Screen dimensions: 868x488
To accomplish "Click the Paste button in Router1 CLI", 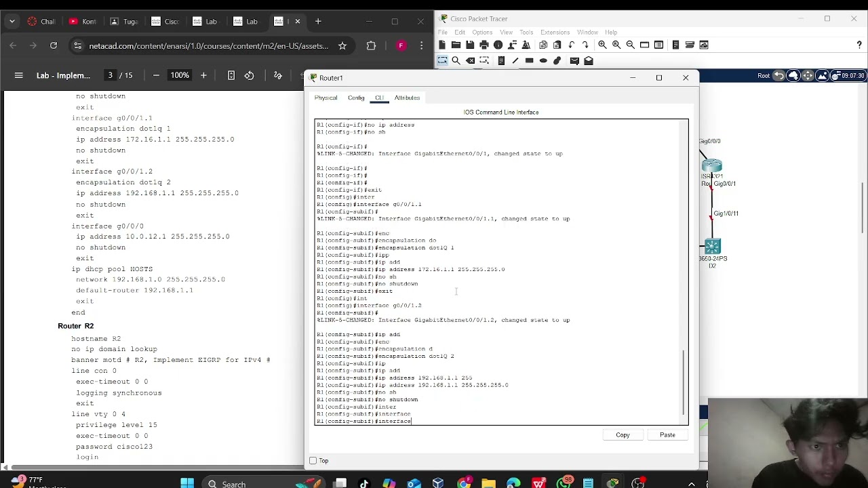I will tap(667, 435).
